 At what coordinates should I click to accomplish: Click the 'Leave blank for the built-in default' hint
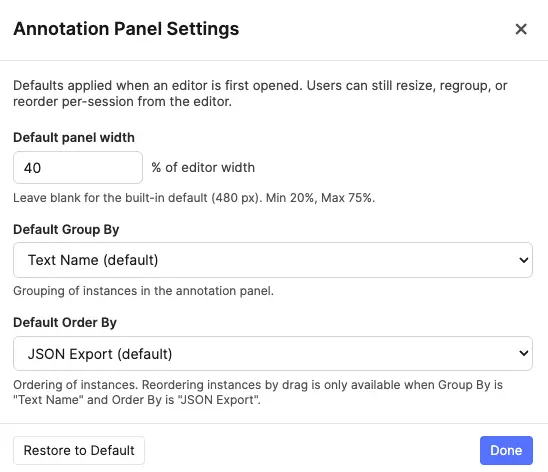(194, 198)
